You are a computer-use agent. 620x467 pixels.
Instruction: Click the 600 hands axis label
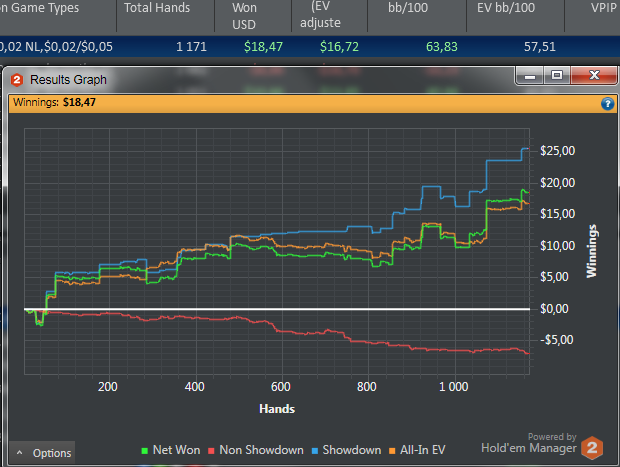(x=280, y=387)
